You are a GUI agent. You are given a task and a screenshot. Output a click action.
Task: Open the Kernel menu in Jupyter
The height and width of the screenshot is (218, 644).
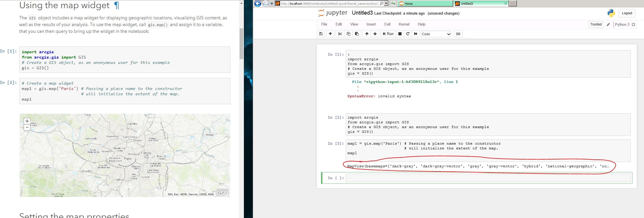pyautogui.click(x=404, y=24)
